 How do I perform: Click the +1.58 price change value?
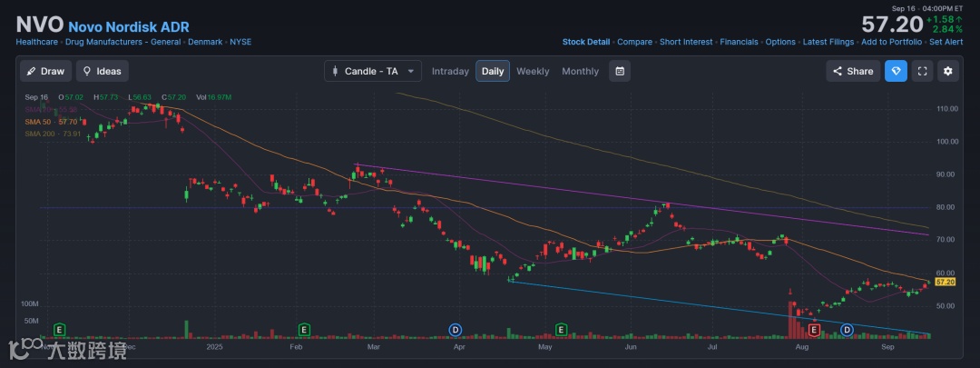coord(945,19)
